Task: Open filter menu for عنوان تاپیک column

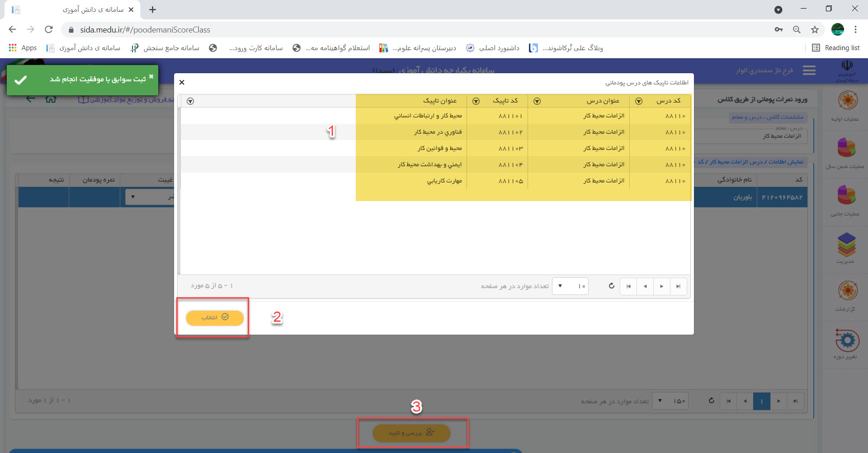Action: (x=190, y=101)
